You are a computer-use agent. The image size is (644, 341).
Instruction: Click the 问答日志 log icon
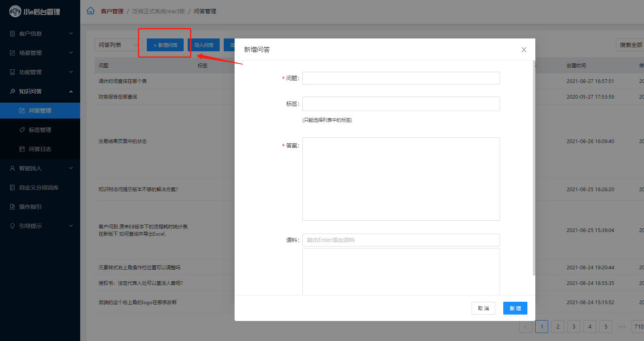pos(22,149)
